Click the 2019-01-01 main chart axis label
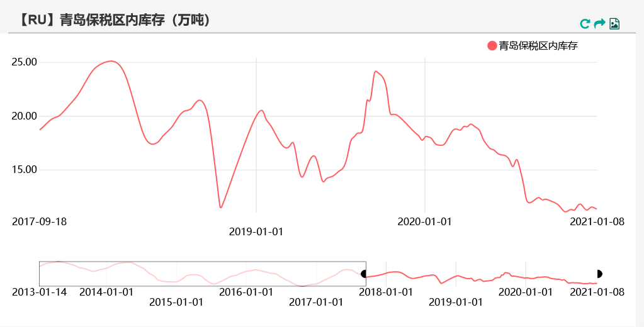Viewport: 644px width, 327px height. [256, 232]
